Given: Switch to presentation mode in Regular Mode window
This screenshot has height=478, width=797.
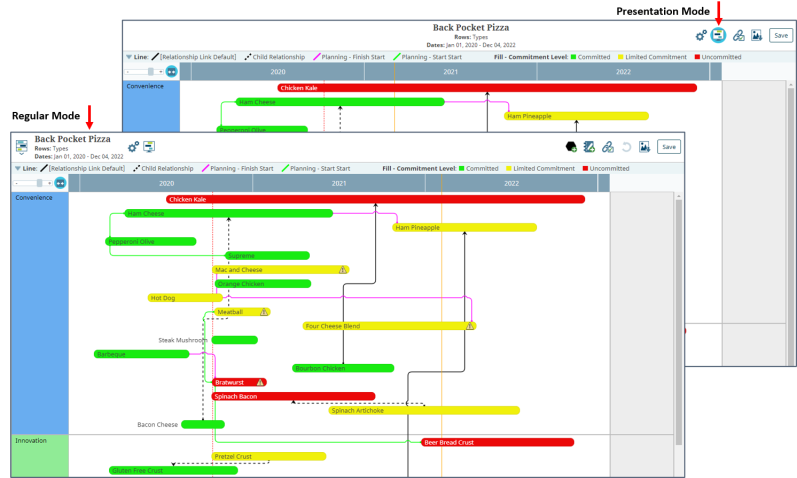Looking at the screenshot, I should pyautogui.click(x=149, y=147).
